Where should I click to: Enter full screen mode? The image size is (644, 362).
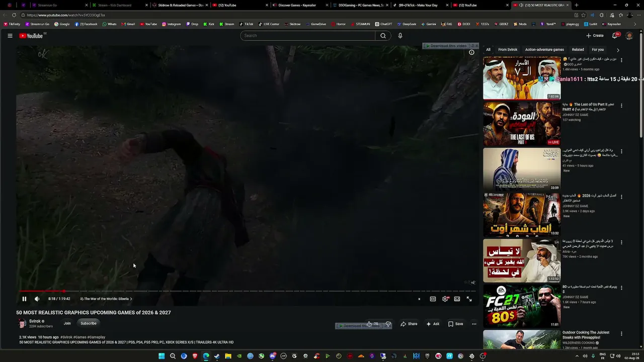coord(469,299)
